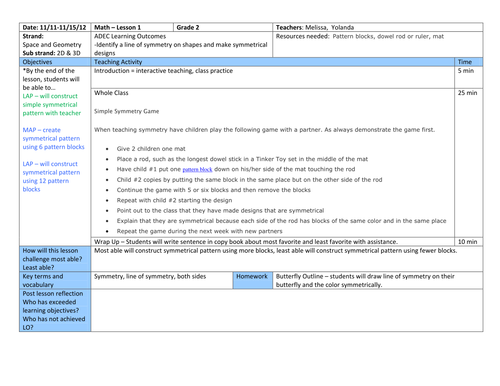
Task: Click 'Continue the game with 5' bullet
Action: click(213, 190)
